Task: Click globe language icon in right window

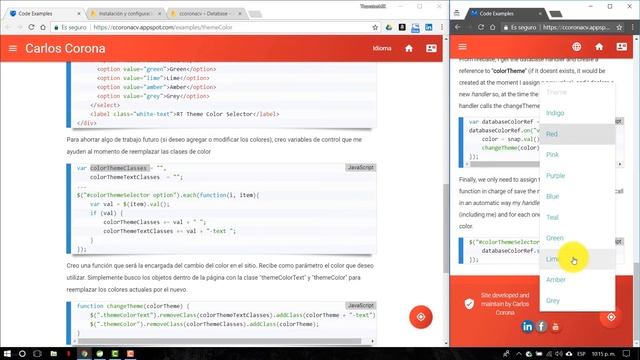Action: coord(576,47)
